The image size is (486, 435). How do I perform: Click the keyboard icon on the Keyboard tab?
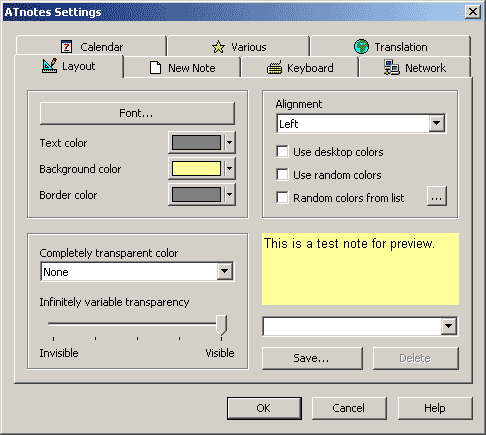[274, 68]
